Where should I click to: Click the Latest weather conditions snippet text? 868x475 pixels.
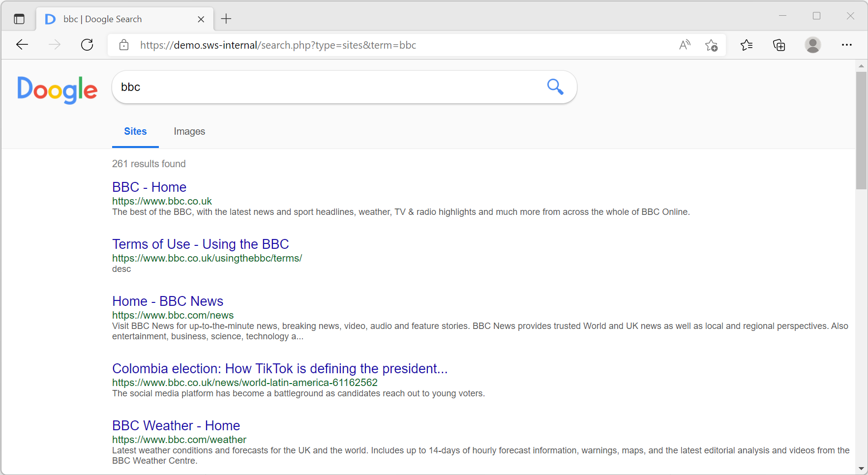(x=480, y=455)
